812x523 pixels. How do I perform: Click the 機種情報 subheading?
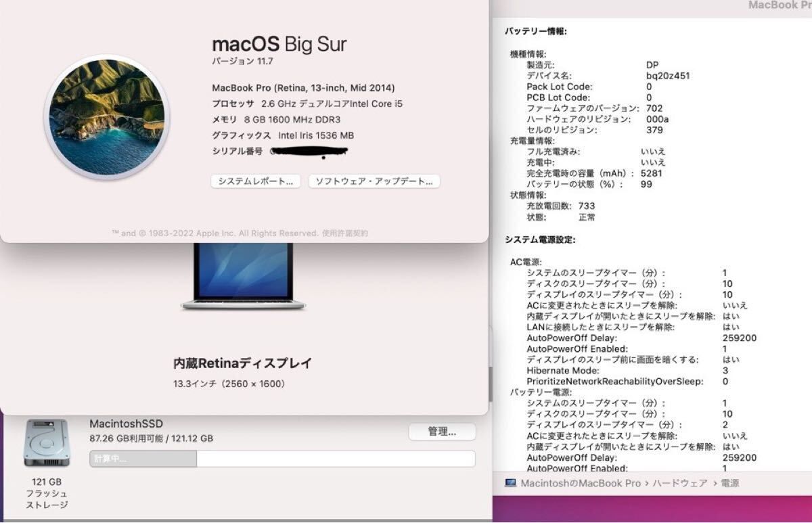point(528,54)
